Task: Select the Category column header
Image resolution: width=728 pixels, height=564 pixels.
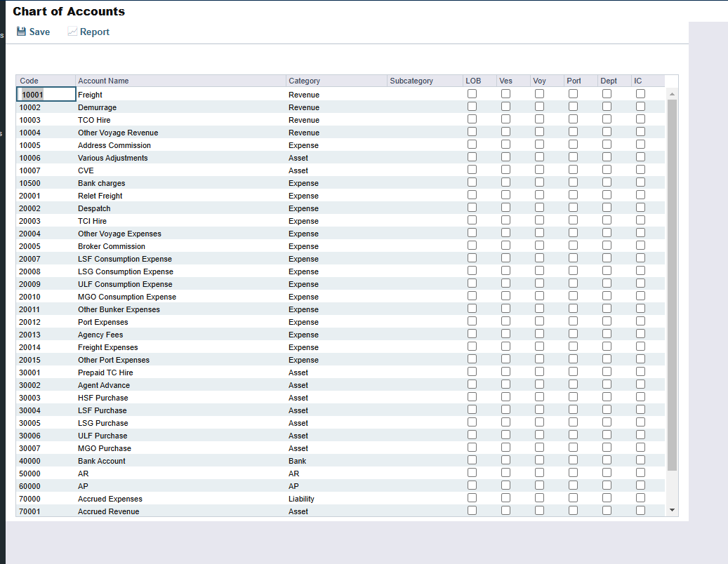Action: 336,81
